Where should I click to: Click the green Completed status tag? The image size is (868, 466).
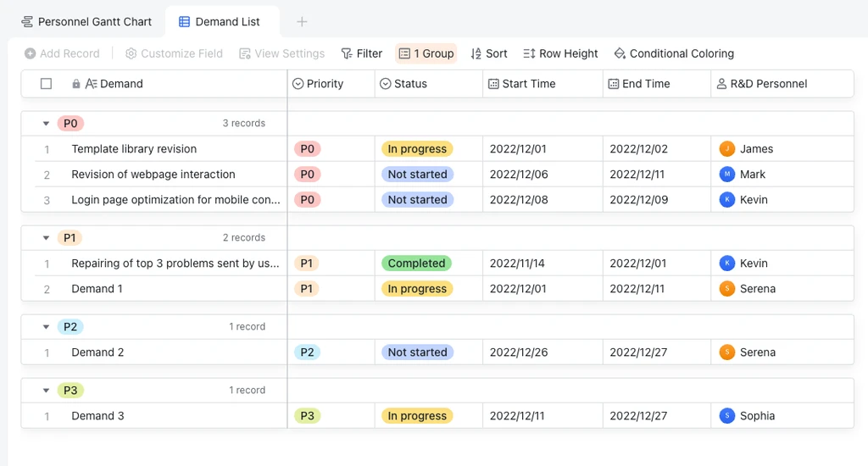[x=416, y=264]
